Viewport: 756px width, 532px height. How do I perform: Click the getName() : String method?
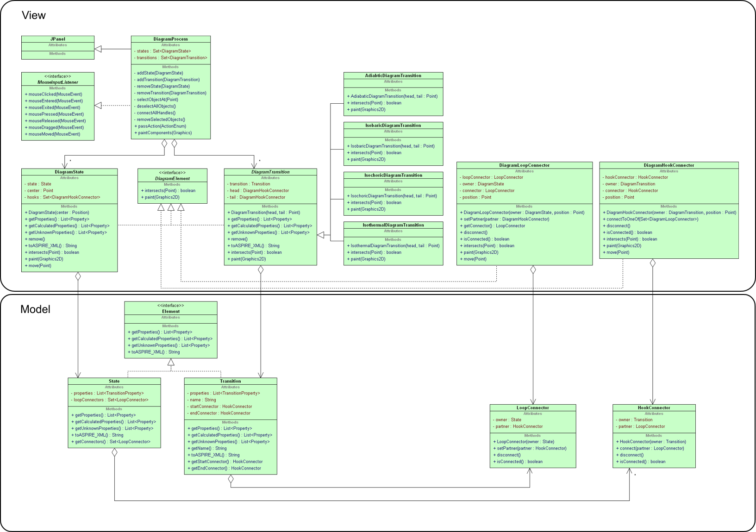click(207, 448)
